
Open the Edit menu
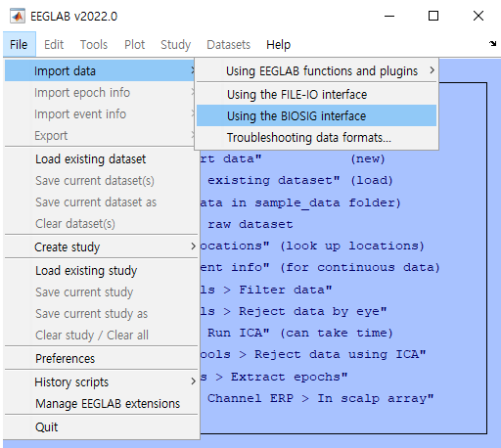point(54,45)
